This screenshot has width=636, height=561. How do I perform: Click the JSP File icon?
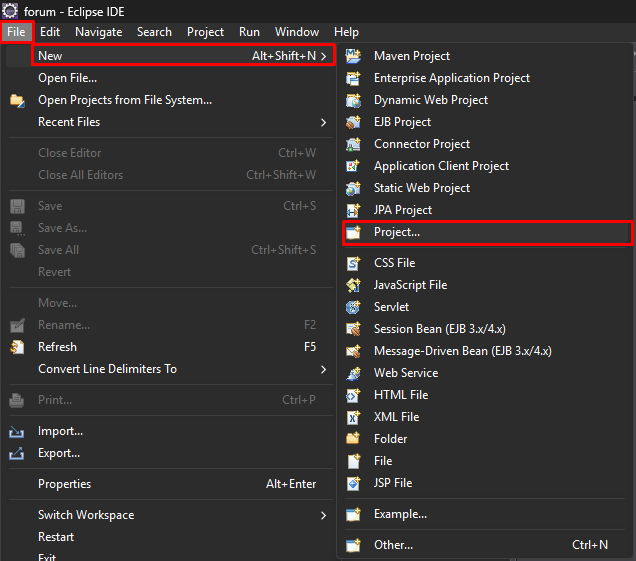(353, 483)
